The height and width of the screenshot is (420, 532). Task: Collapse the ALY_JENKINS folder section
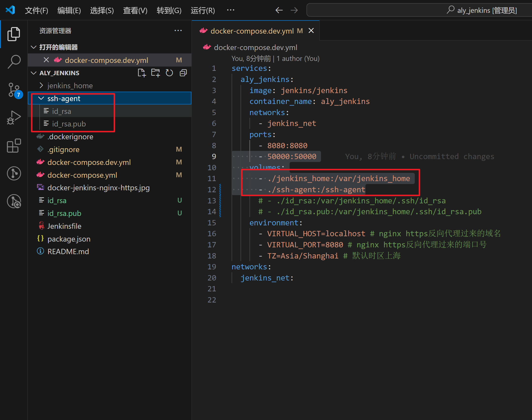(34, 73)
